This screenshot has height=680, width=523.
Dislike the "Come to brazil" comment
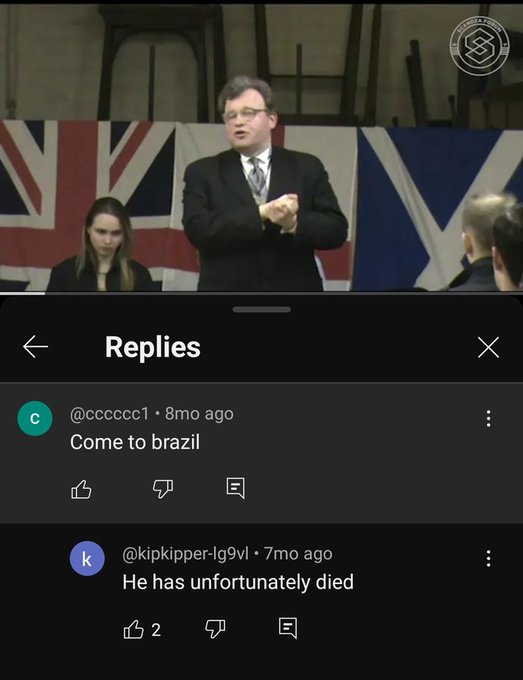163,489
